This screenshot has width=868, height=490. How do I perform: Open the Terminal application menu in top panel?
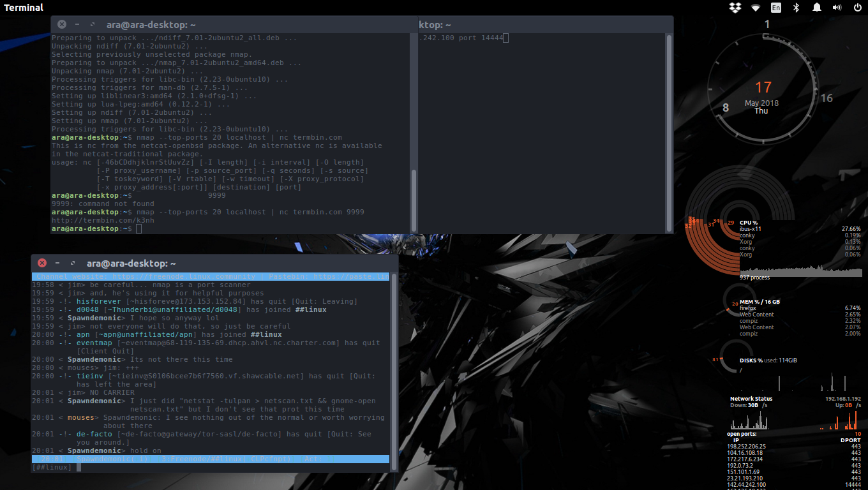[x=24, y=8]
